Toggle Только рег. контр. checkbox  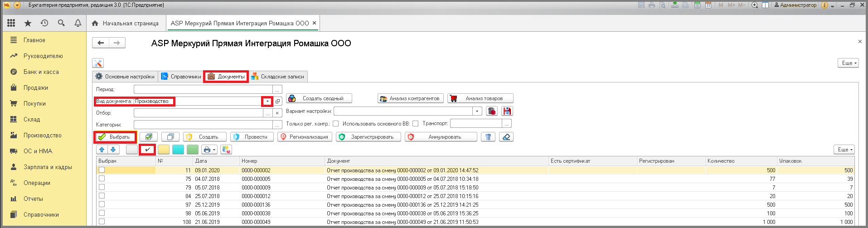[x=336, y=123]
